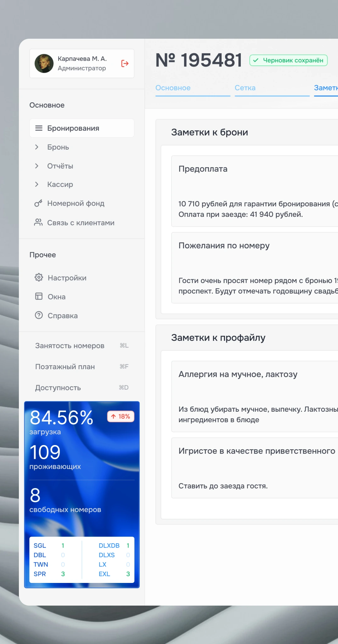Image resolution: width=338 pixels, height=644 pixels.
Task: Click the Администратор role label
Action: point(82,68)
